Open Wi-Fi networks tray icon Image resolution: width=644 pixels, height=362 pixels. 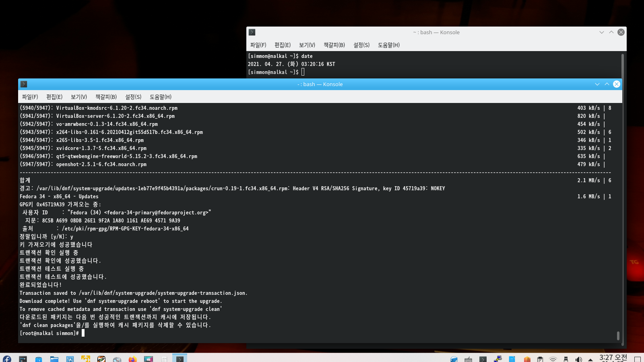[x=553, y=359]
